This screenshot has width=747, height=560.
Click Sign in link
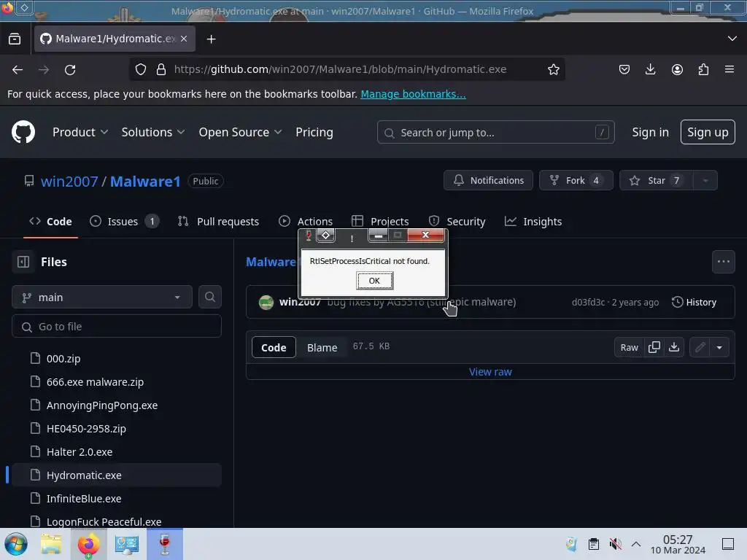click(650, 132)
